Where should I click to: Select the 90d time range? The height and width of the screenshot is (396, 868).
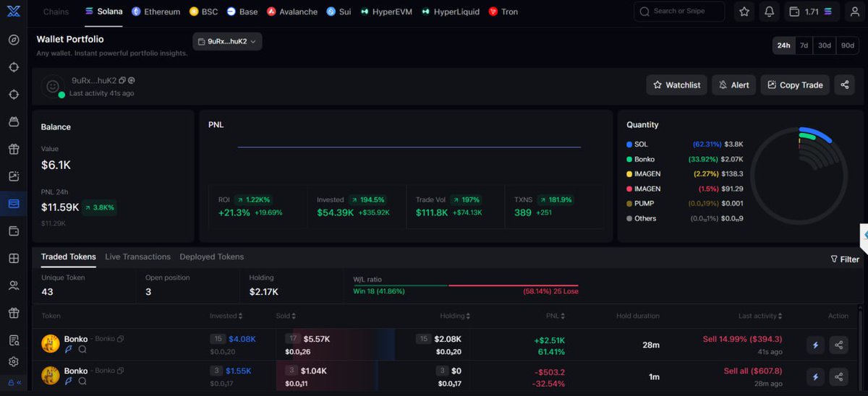[848, 45]
